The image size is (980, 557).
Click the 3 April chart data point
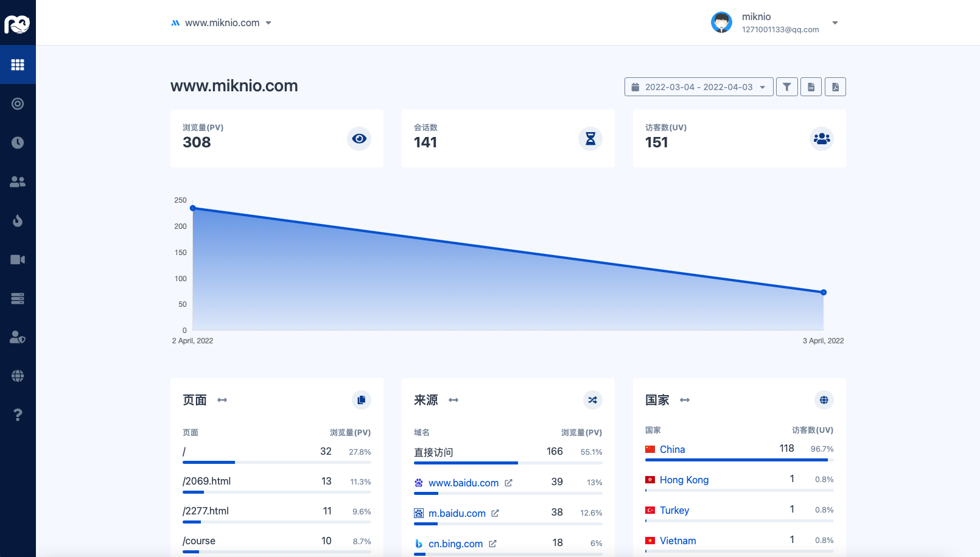824,292
